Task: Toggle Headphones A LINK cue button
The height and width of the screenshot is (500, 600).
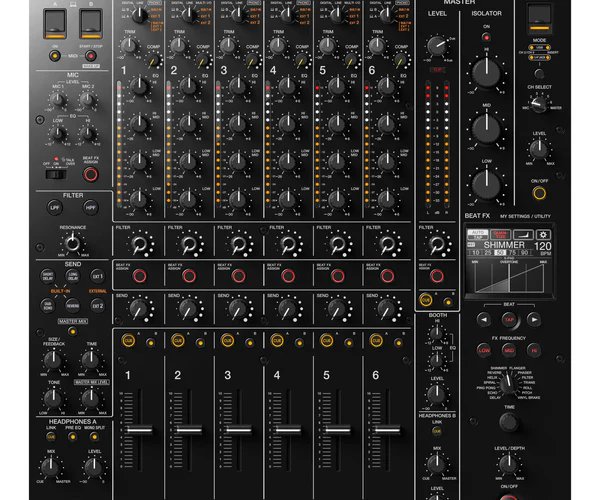Action: click(51, 436)
